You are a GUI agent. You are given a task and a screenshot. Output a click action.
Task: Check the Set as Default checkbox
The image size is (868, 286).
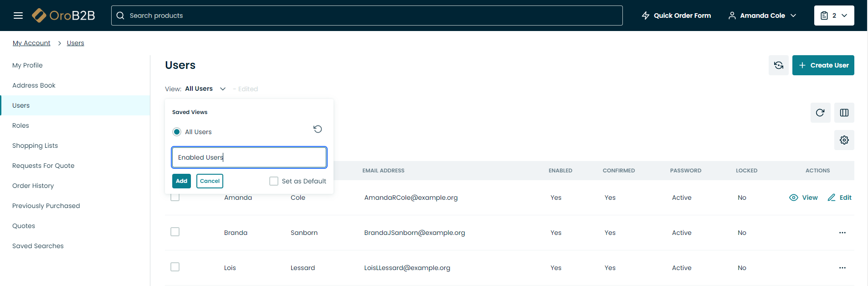click(274, 181)
